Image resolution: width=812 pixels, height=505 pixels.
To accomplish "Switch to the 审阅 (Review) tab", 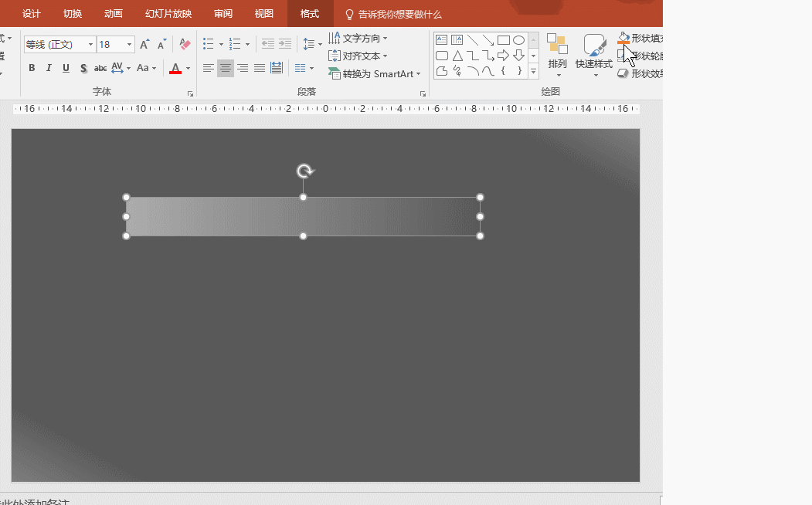I will (x=223, y=14).
